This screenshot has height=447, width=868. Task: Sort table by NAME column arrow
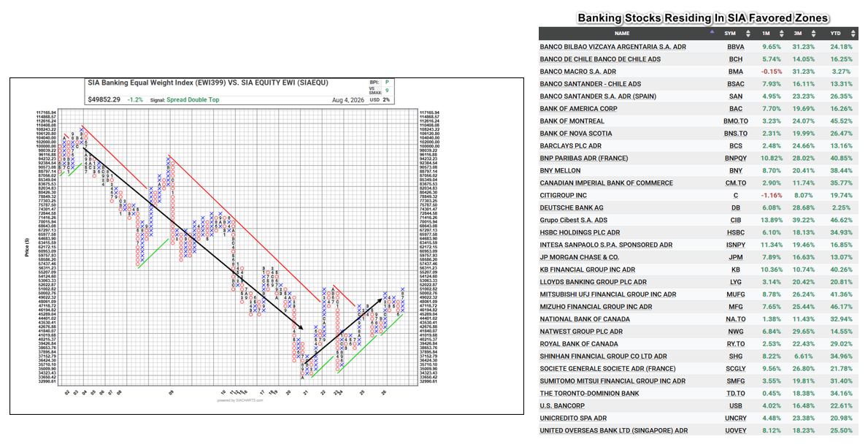[x=712, y=34]
